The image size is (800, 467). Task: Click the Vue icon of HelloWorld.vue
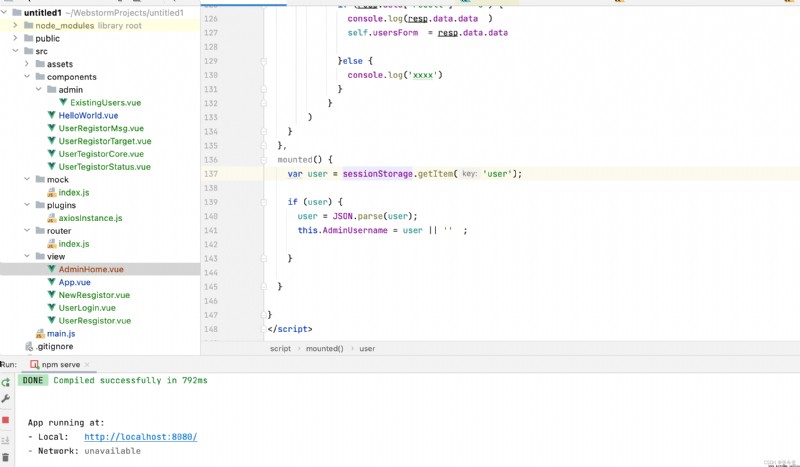[52, 115]
